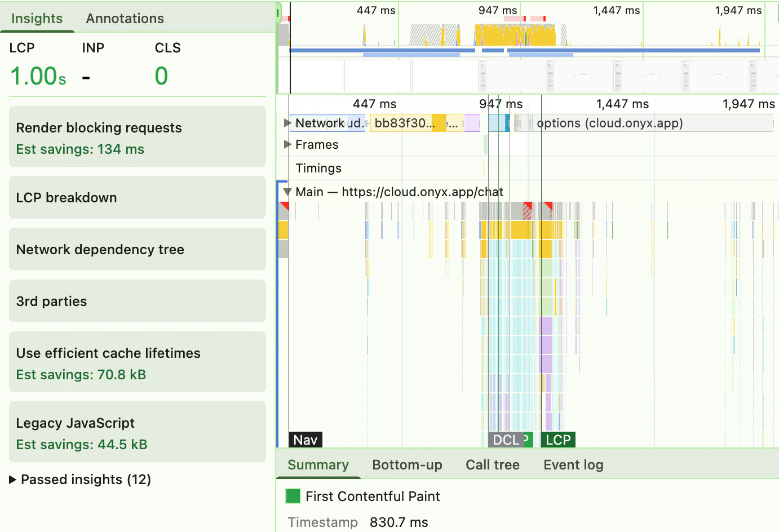Collapse the Main thread track
This screenshot has height=532, width=779.
click(287, 192)
